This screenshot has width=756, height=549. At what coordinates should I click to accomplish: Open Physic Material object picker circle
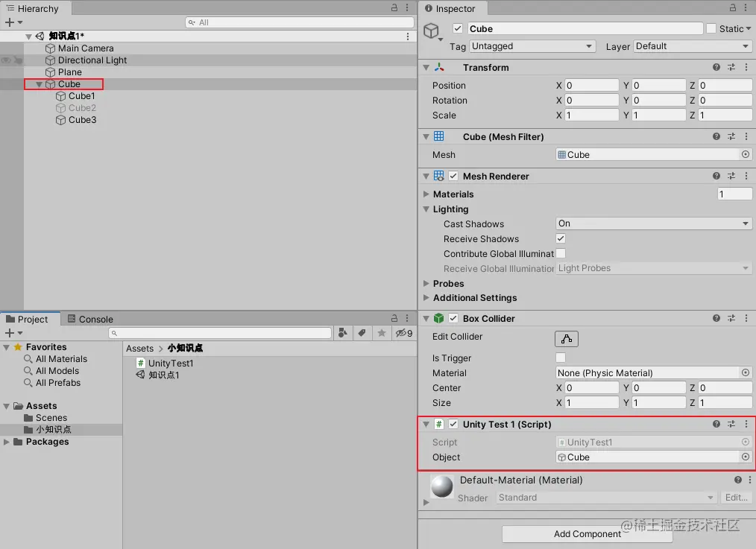coord(746,372)
